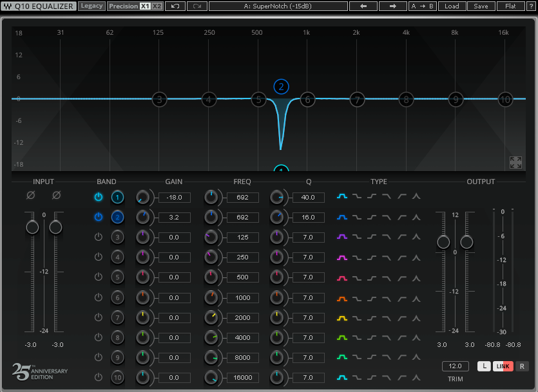Load next preset with right arrow
The width and height of the screenshot is (538, 392).
(393, 6)
